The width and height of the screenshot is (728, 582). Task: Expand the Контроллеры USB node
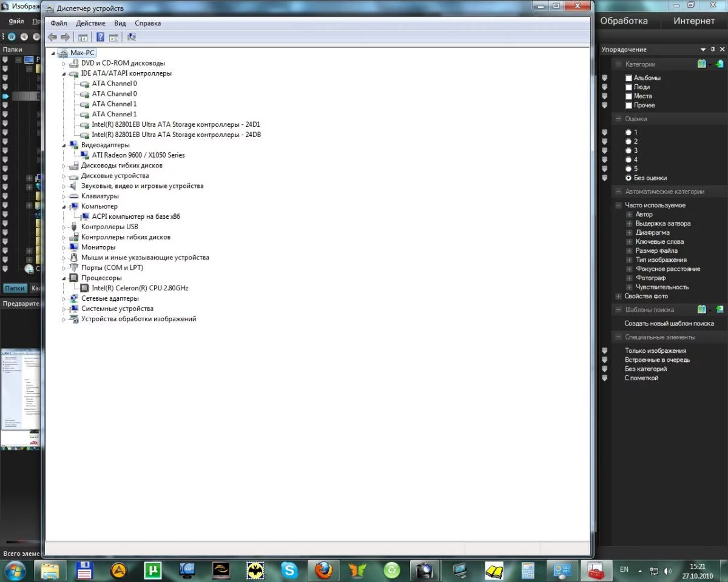[64, 227]
